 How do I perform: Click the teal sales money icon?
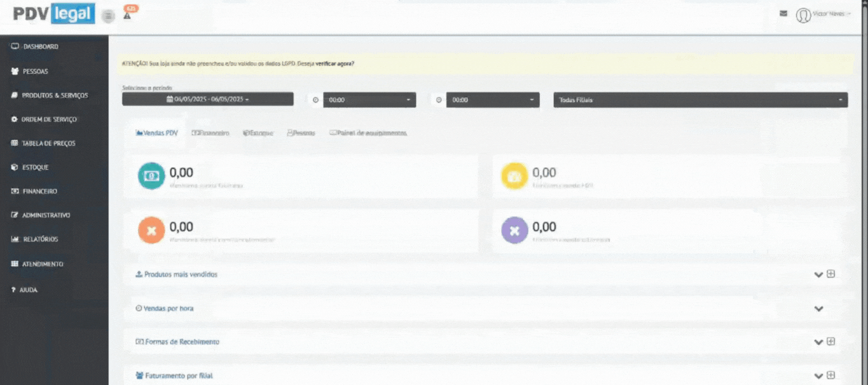(151, 177)
